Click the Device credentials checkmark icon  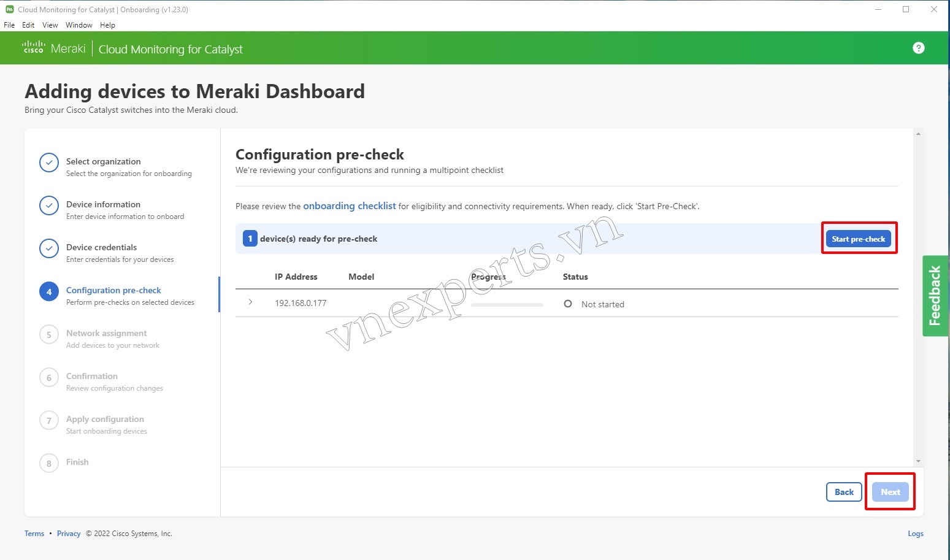click(49, 248)
